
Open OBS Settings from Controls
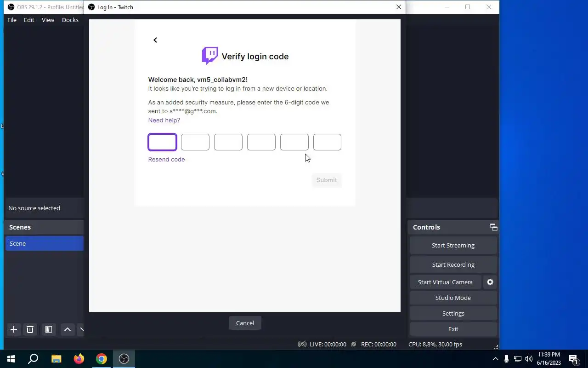pos(453,313)
